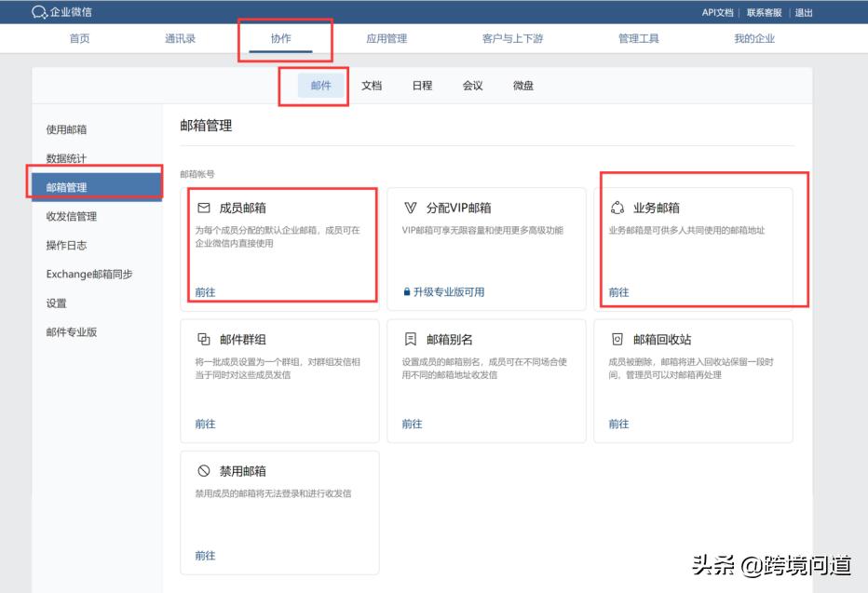Open the 邮箱别名 alias icon
The image size is (868, 593).
tap(412, 340)
